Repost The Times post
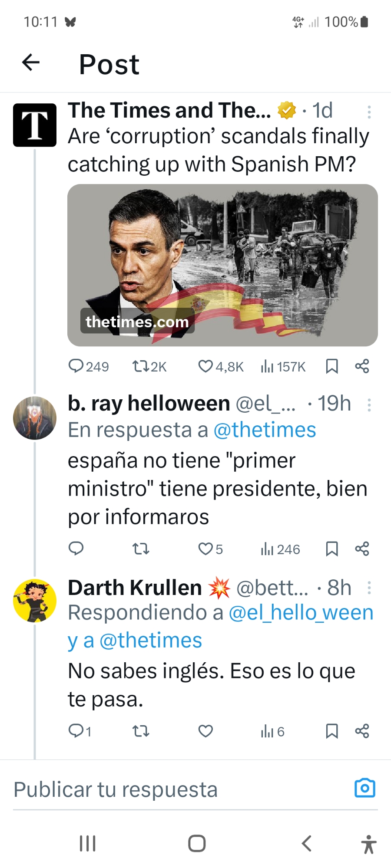 point(141,366)
